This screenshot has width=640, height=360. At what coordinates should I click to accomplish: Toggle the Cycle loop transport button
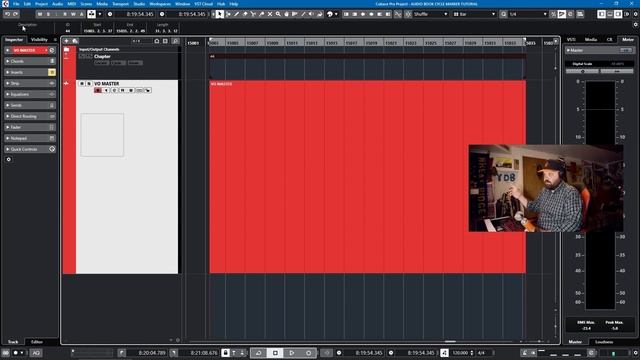(258, 353)
